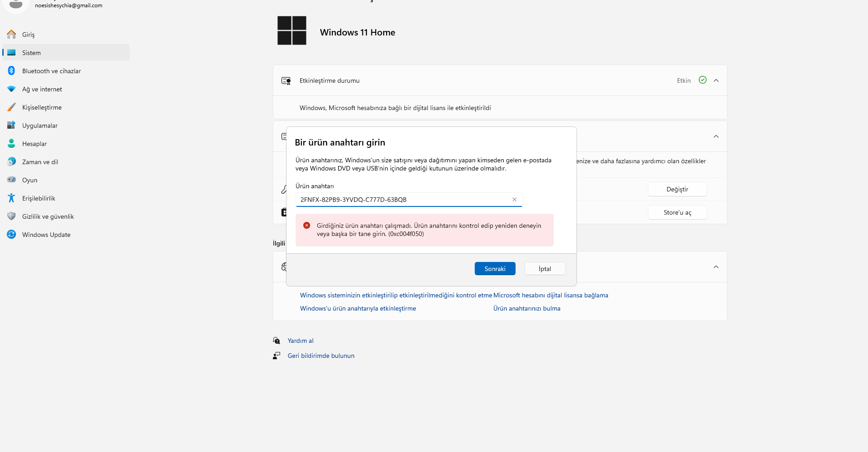Click the account email noesishesychia@gmail.com
The image size is (868, 452).
69,5
